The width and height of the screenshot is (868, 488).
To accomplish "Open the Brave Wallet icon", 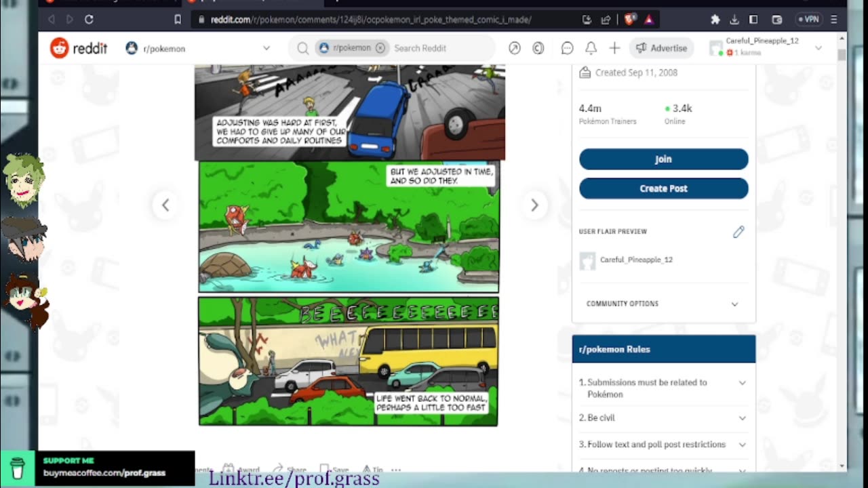I will pos(777,20).
